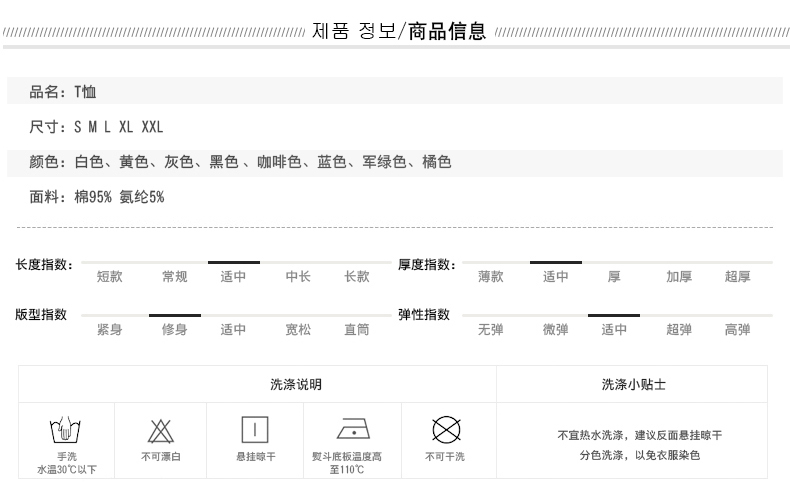Viewport: 790px width, 484px height.
Task: Select size M in the 尺寸 row
Action: (93, 127)
